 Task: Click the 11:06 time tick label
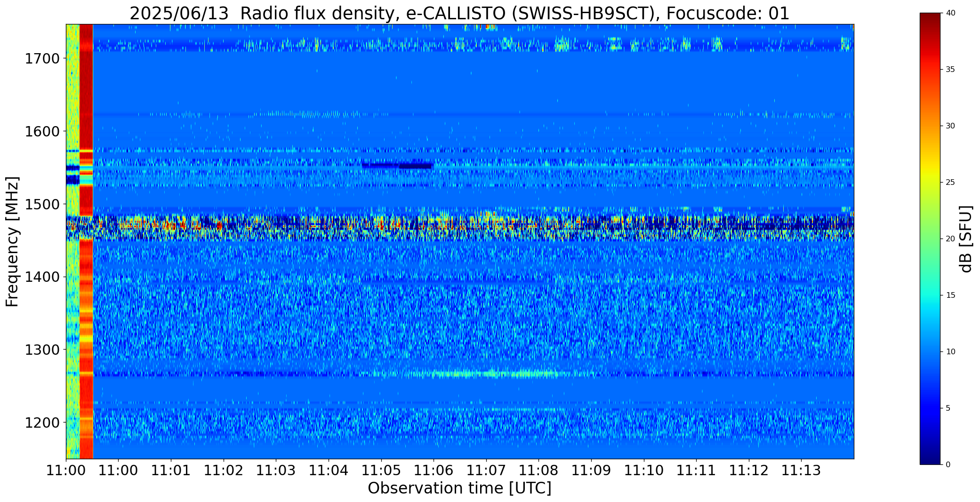434,470
